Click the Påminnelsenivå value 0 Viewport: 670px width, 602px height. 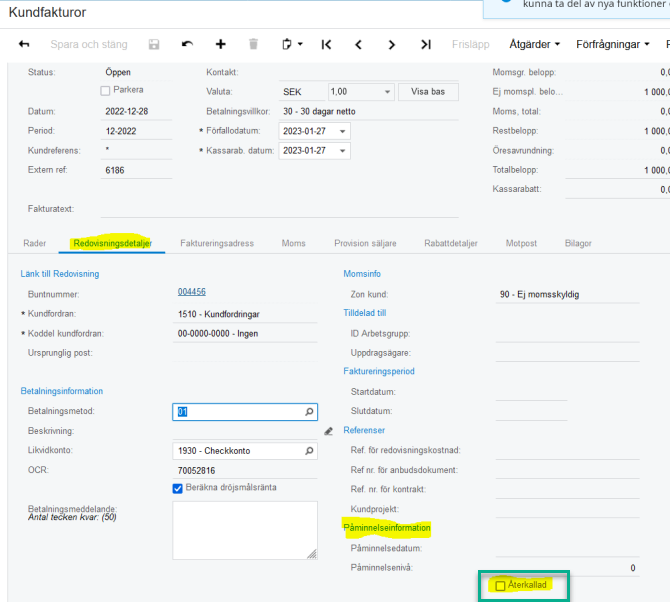coord(567,568)
